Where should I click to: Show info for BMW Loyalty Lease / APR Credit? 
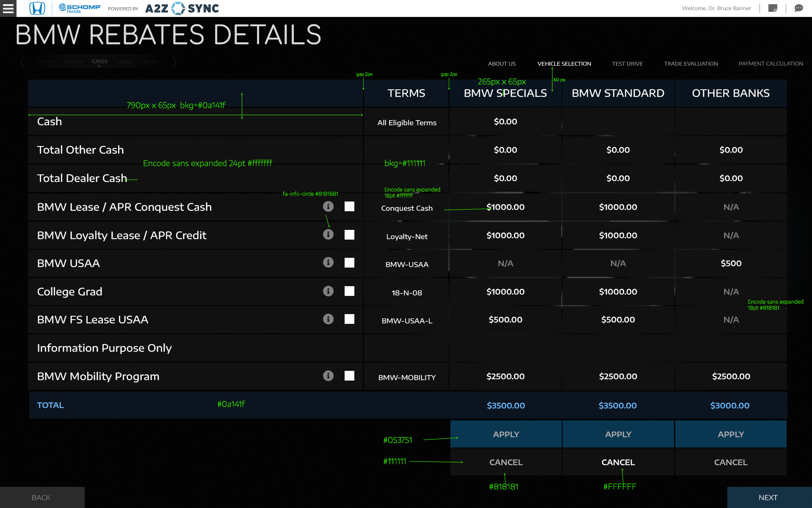(x=328, y=235)
